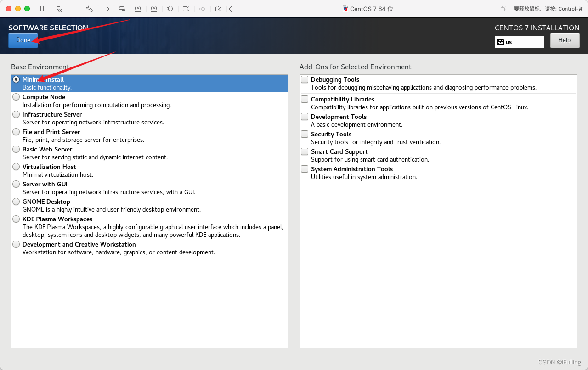Viewport: 588px width, 370px height.
Task: Select the Virtualization Host radio button
Action: pyautogui.click(x=16, y=167)
